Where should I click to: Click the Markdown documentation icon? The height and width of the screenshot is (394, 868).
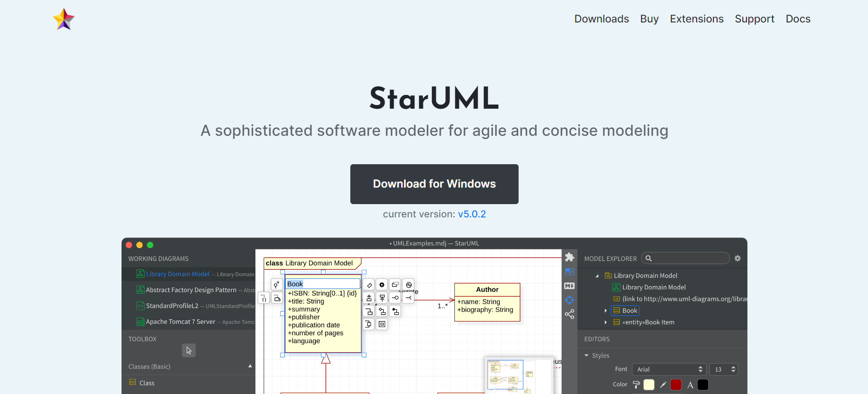pos(569,286)
